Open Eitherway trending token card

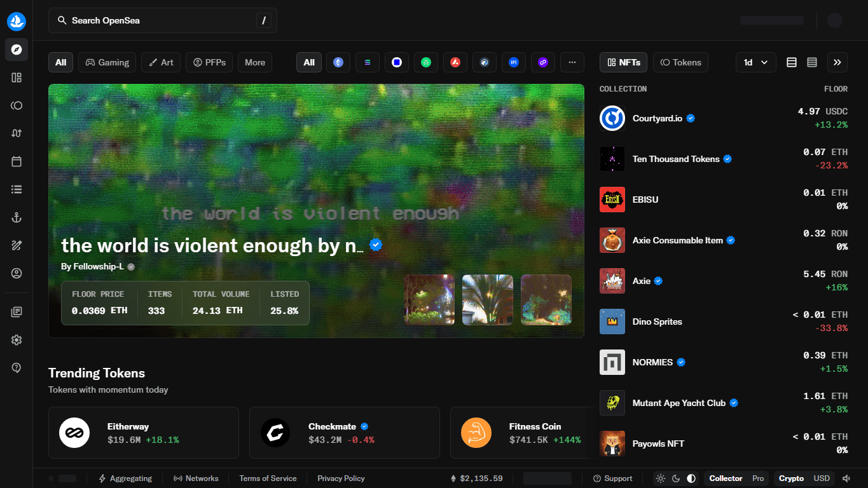(144, 433)
